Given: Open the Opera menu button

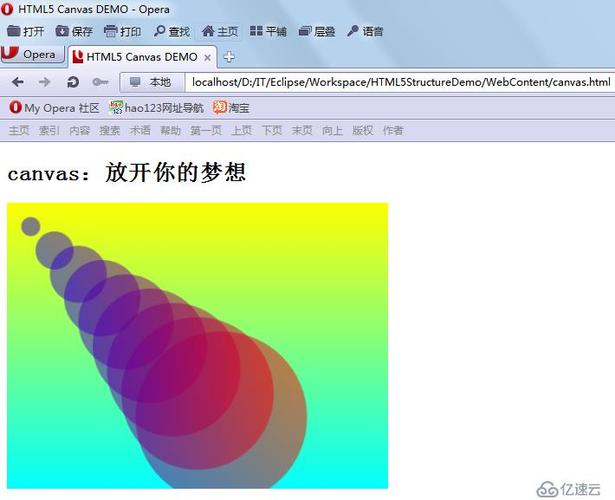Looking at the screenshot, I should click(33, 54).
